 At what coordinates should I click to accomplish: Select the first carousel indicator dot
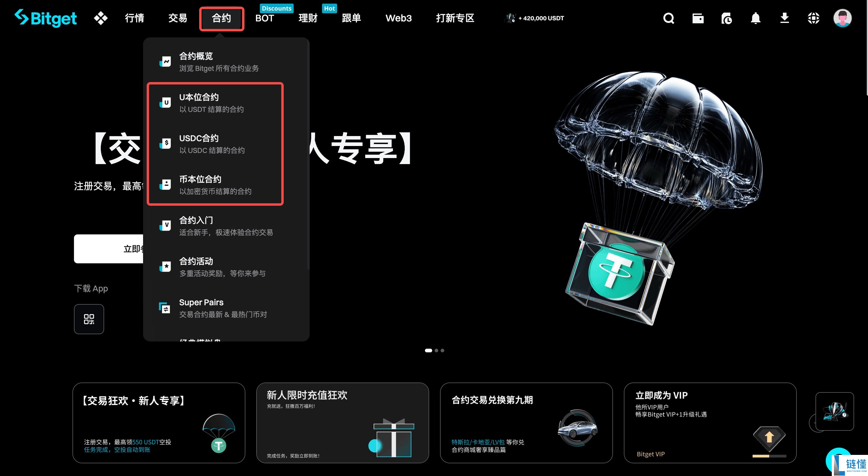[428, 350]
